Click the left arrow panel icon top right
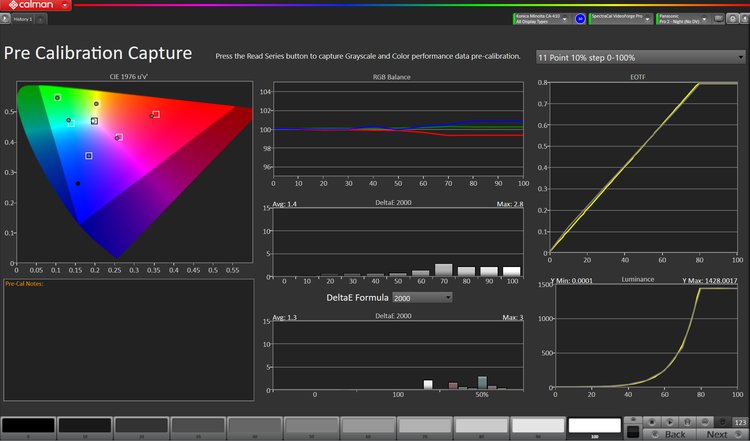The image size is (750, 441). point(746,19)
